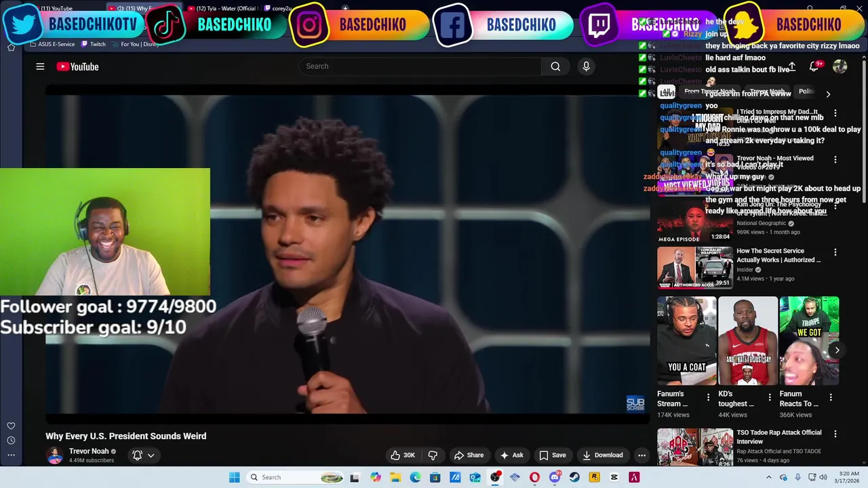Open the Ask sparkle button
Image resolution: width=868 pixels, height=488 pixels.
(511, 455)
